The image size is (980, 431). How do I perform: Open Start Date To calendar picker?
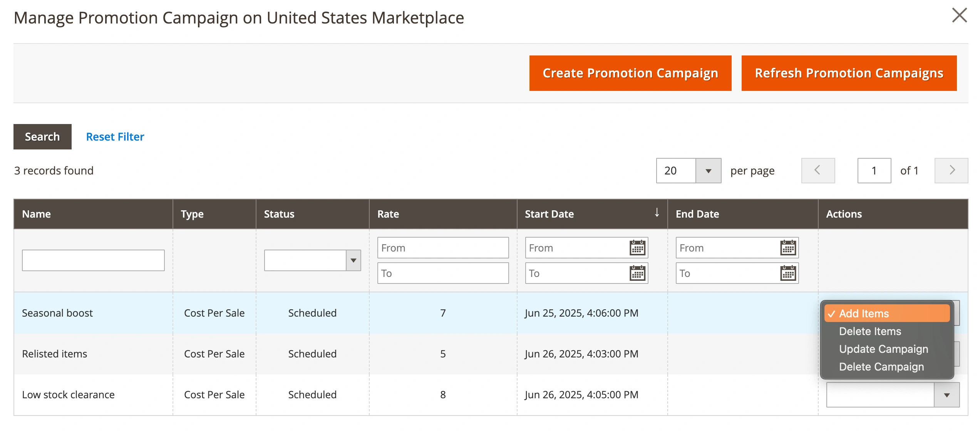(x=637, y=273)
